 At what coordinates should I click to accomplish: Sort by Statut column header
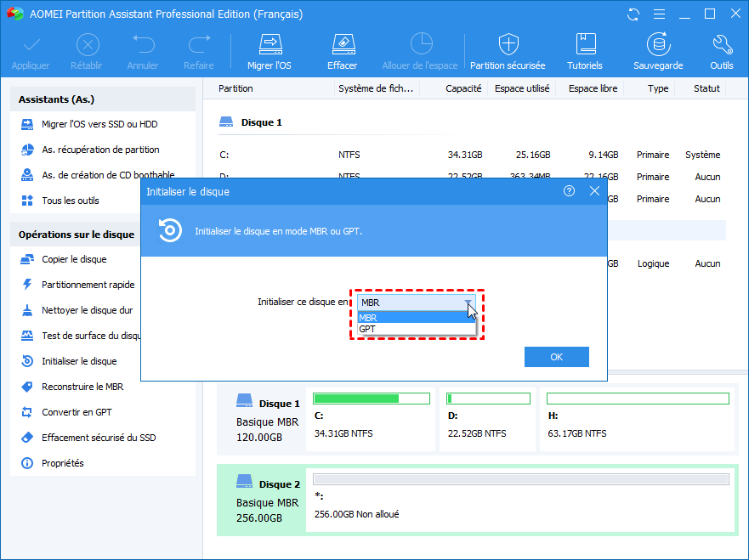pos(706,88)
